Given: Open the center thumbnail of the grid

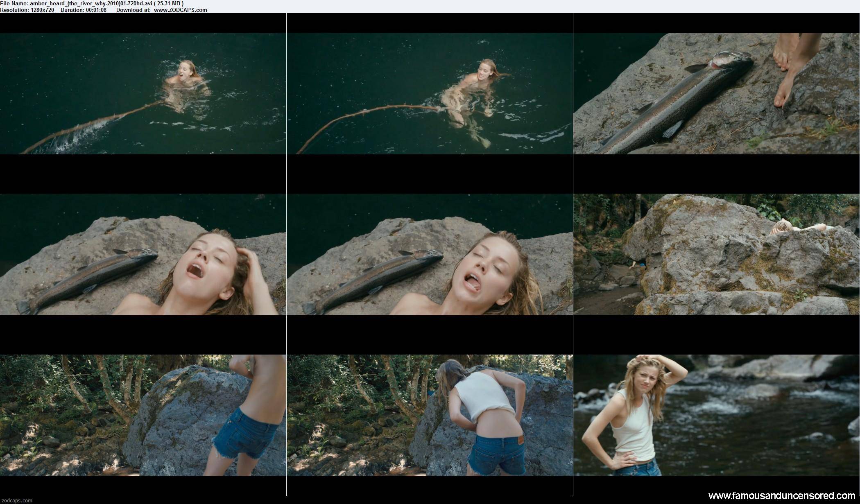Looking at the screenshot, I should pyautogui.click(x=430, y=254).
